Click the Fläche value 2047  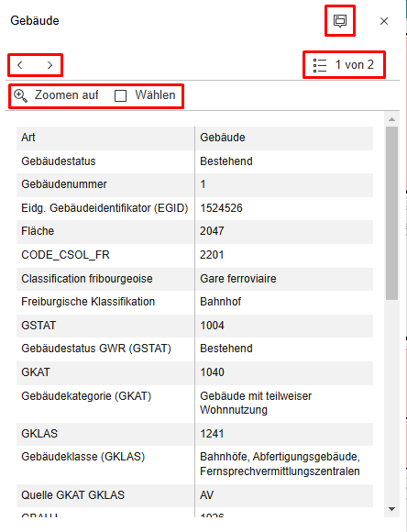point(212,231)
